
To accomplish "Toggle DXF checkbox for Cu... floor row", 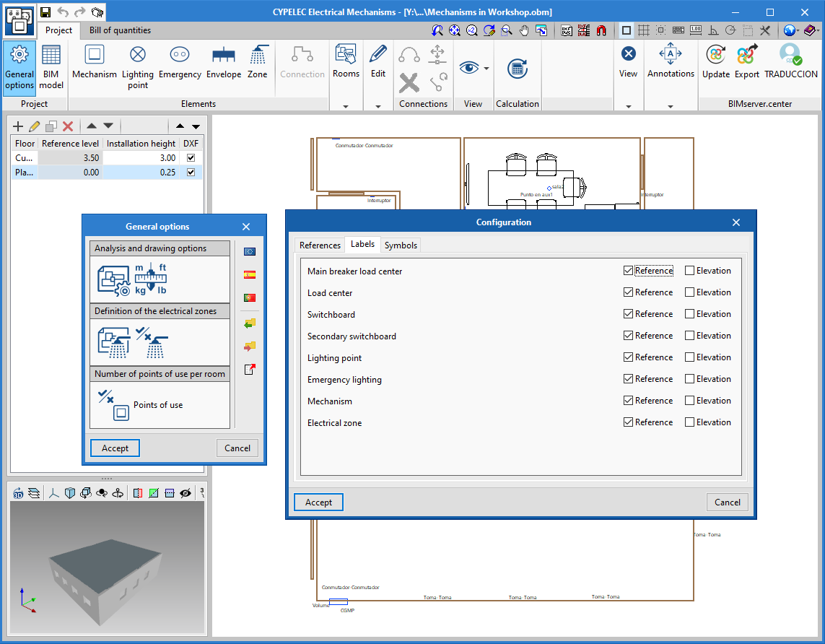I will (x=191, y=157).
